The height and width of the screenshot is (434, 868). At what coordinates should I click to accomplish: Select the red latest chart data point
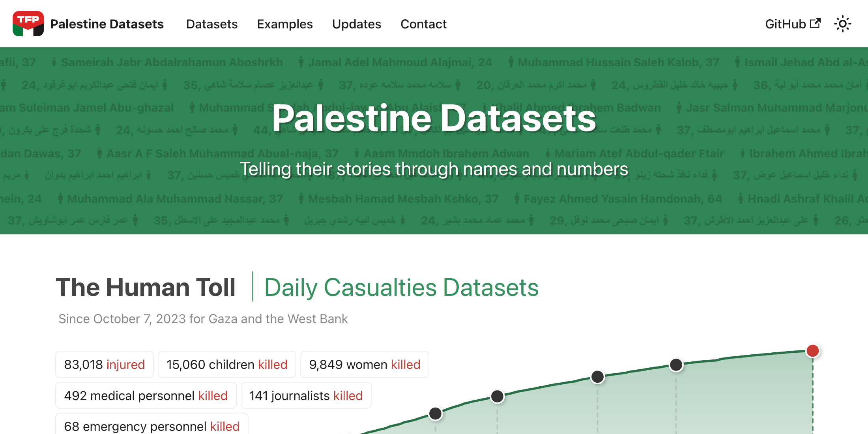(812, 351)
